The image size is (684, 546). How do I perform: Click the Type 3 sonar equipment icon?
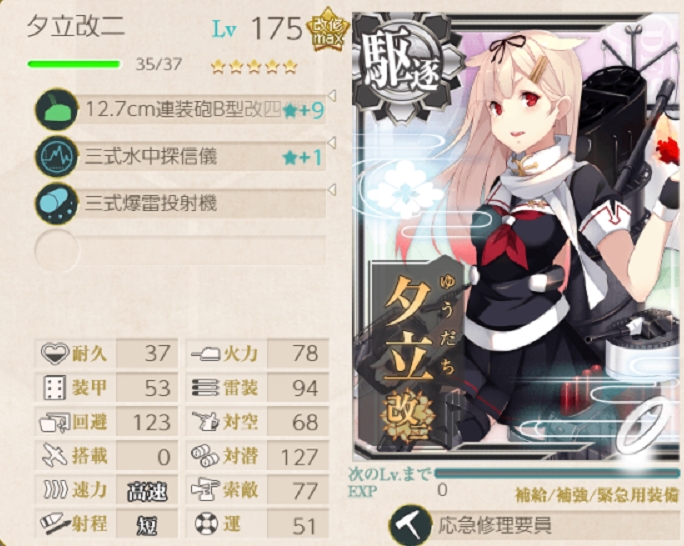(x=56, y=157)
